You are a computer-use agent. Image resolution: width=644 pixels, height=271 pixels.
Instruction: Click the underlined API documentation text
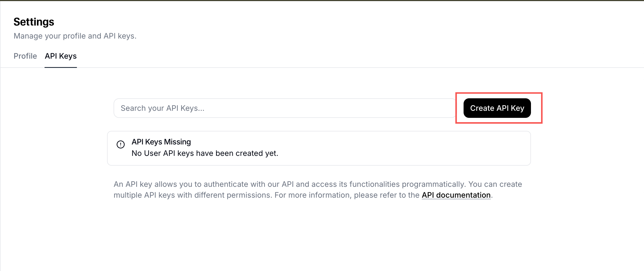point(455,195)
